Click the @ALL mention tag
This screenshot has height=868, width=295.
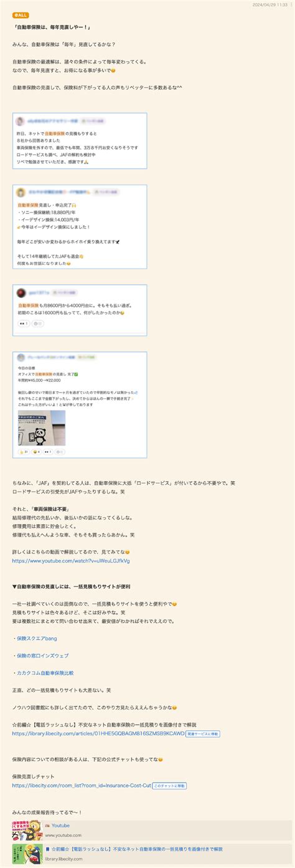[20, 15]
